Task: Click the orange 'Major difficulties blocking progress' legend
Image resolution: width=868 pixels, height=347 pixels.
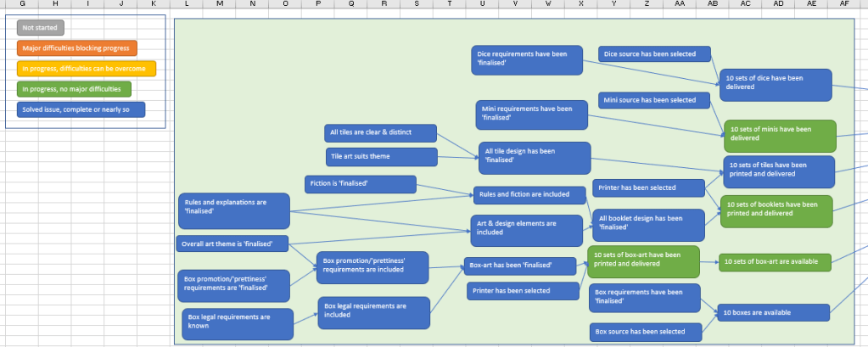Action: pyautogui.click(x=77, y=48)
